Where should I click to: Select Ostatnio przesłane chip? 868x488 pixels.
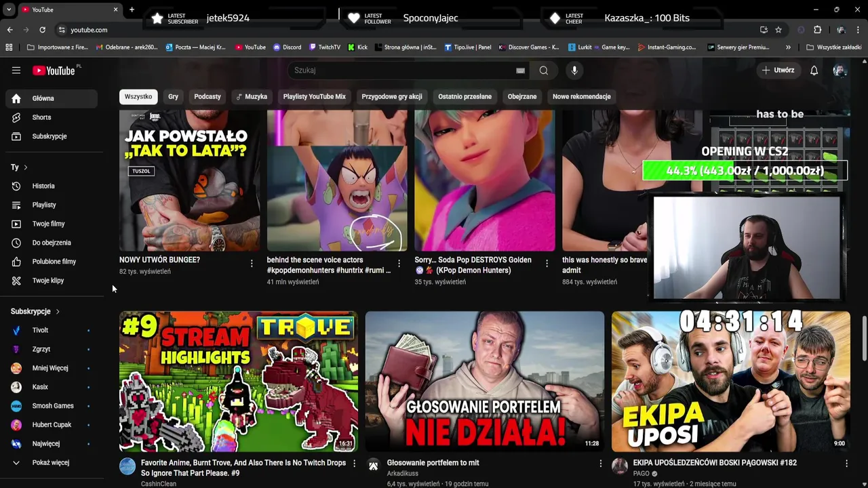pyautogui.click(x=465, y=97)
